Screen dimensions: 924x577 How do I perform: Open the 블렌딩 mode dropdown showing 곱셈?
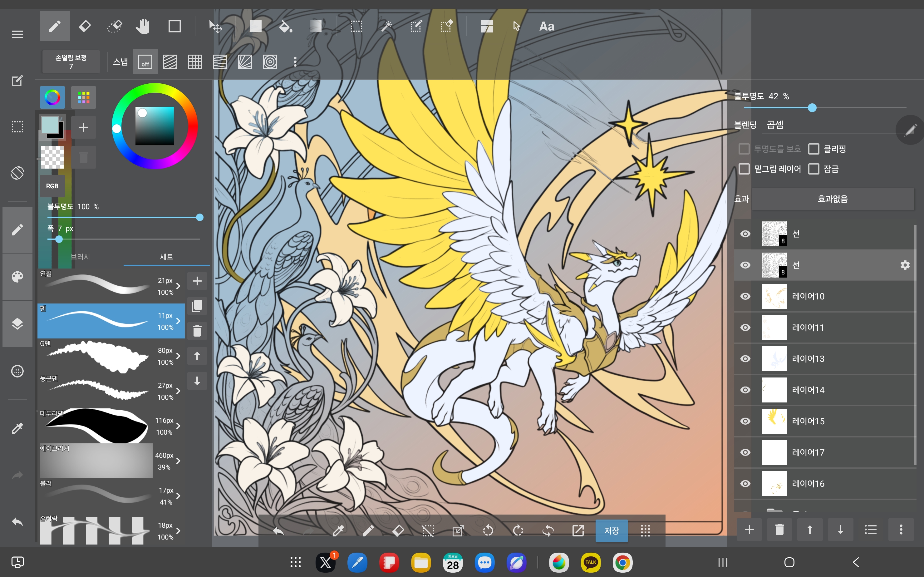pyautogui.click(x=828, y=125)
